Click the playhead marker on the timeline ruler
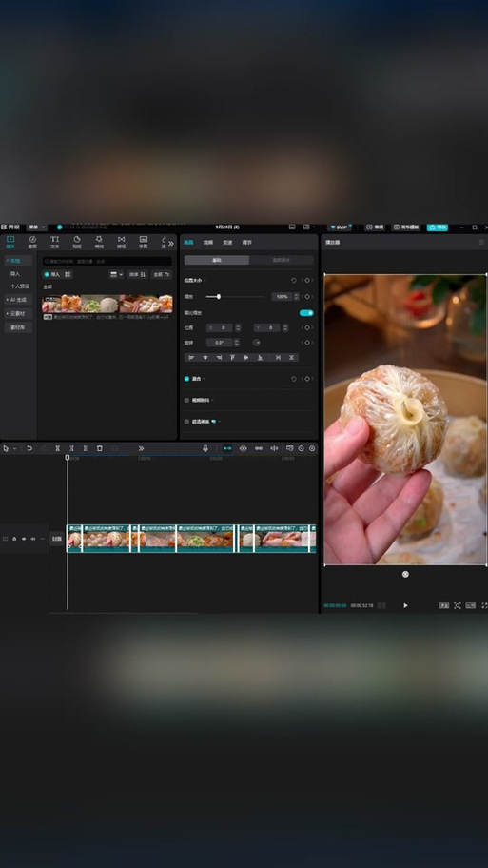 67,458
